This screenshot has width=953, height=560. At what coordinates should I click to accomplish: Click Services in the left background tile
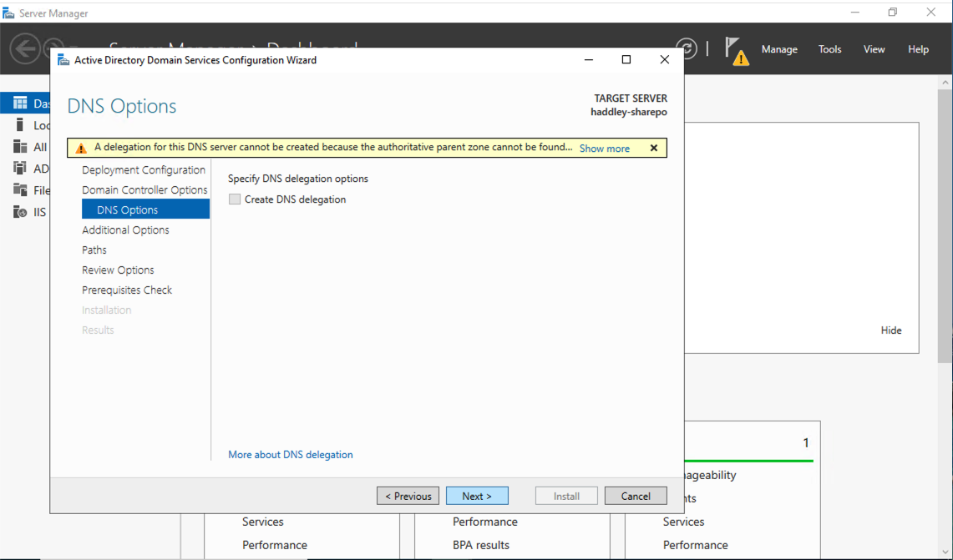click(262, 522)
